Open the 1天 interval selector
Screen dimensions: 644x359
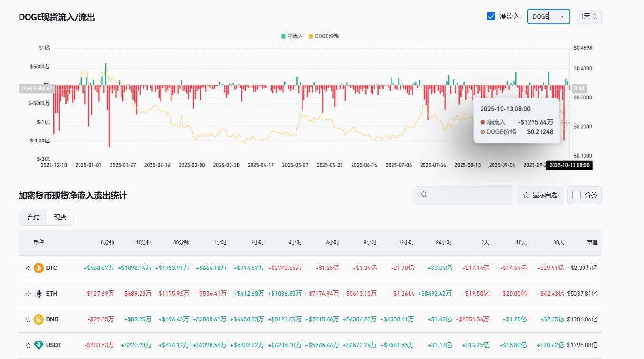coord(589,17)
